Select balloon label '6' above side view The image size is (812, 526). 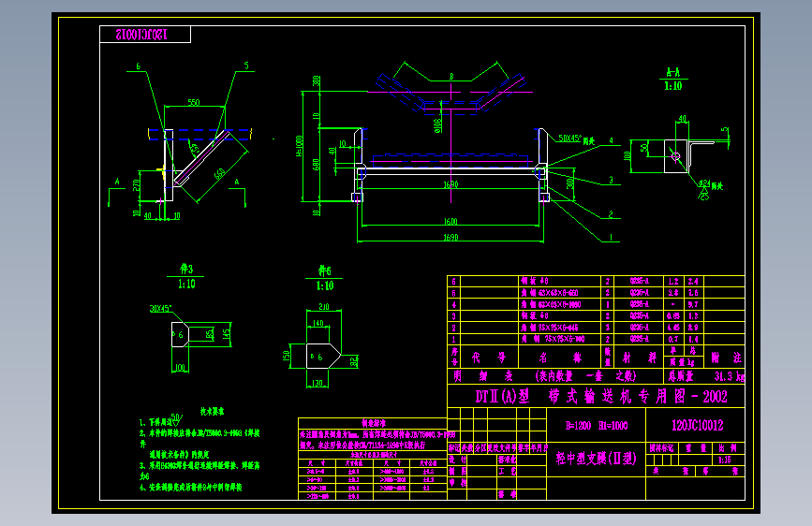139,66
